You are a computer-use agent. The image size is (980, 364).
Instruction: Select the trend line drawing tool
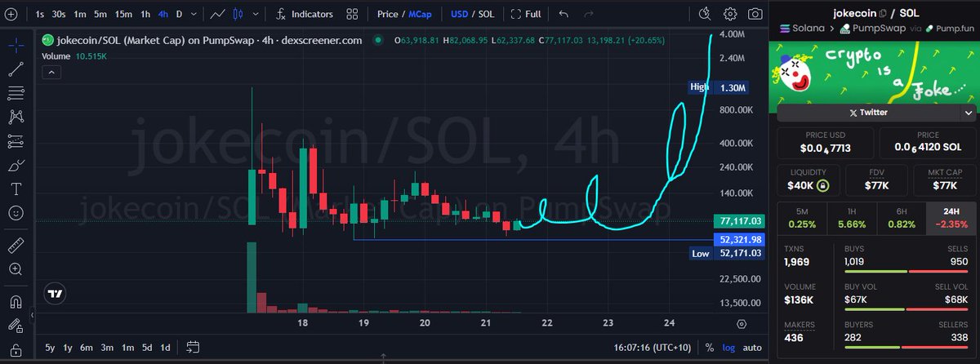click(x=16, y=69)
